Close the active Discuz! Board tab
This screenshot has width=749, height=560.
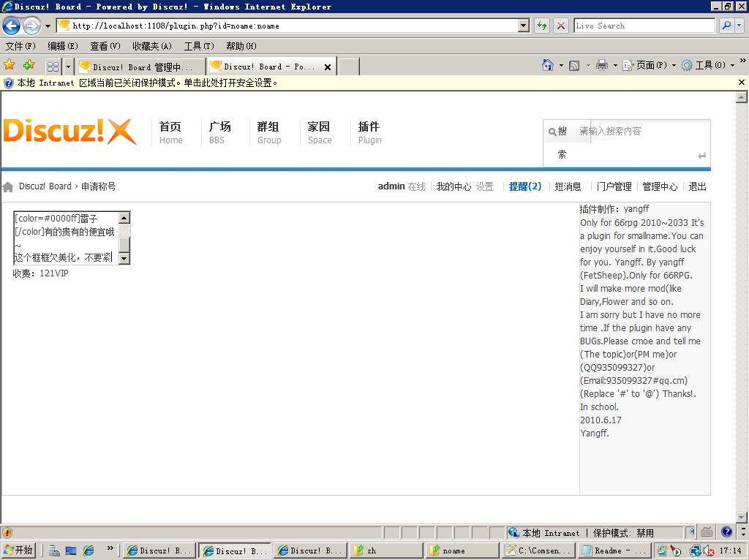328,67
